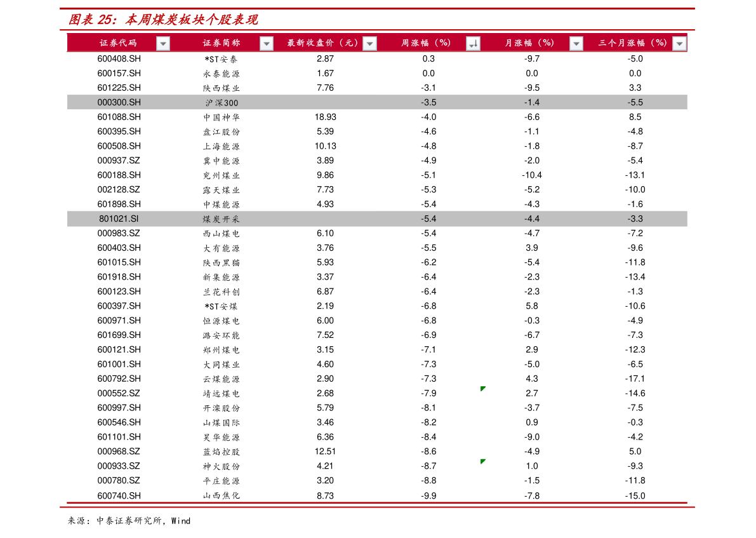Click the 周涨幅(%) header label

[426, 43]
